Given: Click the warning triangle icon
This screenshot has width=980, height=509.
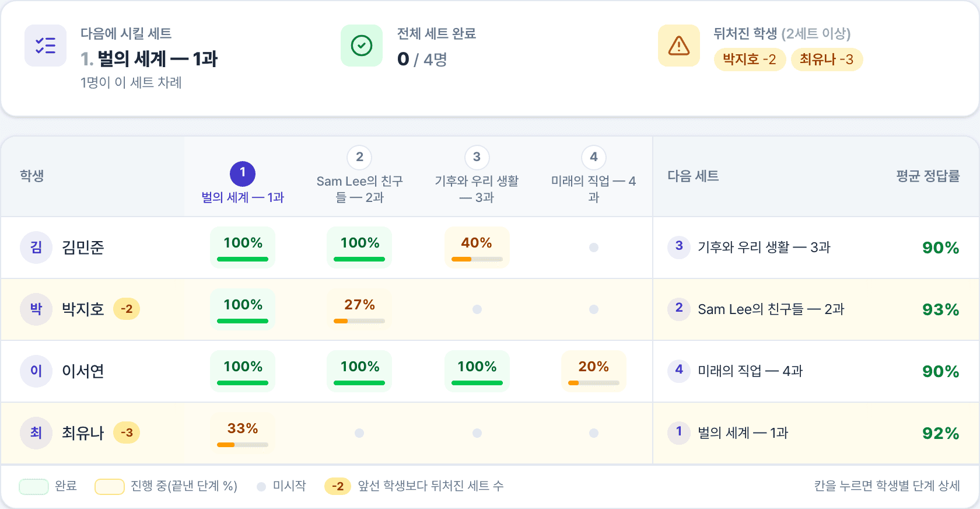Looking at the screenshot, I should [x=679, y=46].
